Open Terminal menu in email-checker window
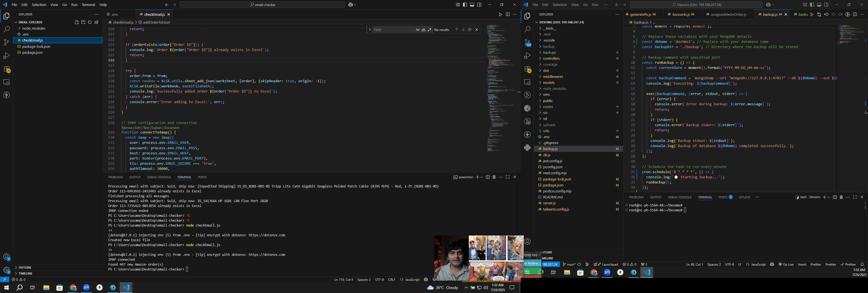Screen dimensions: 868x293 88,5
